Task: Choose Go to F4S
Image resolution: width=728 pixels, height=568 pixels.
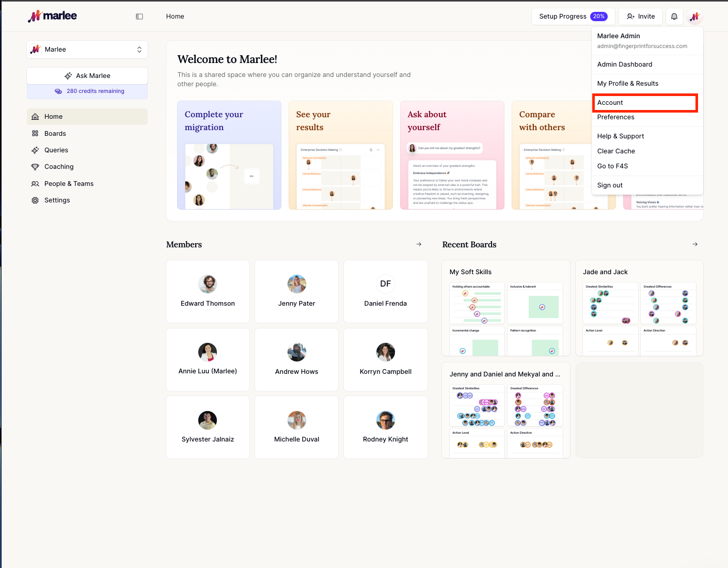Action: point(647,166)
